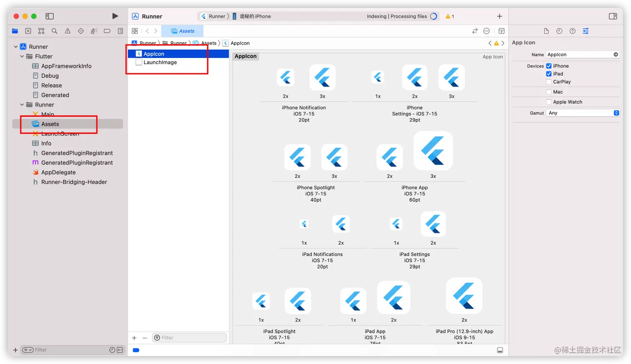Go forward with the editor forward arrow
The image size is (631, 364).
tap(156, 31)
